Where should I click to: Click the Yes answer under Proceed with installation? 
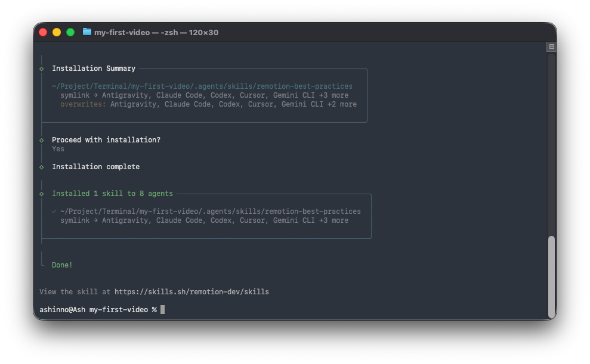point(58,149)
